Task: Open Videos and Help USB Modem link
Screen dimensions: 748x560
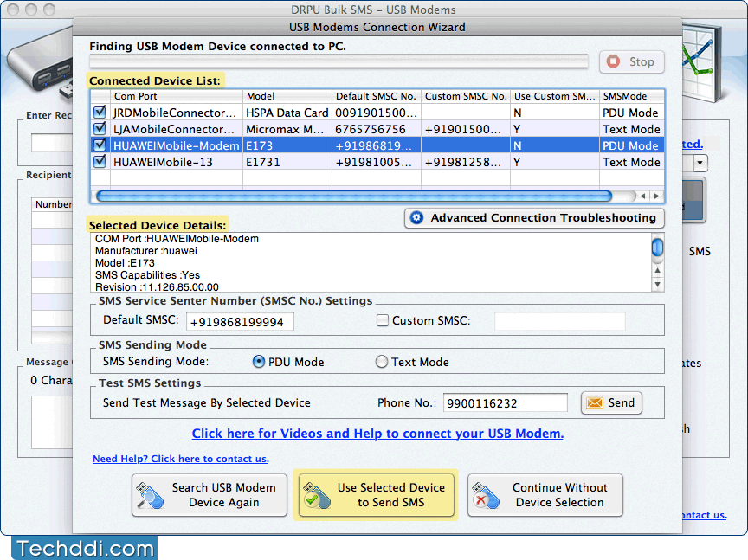Action: [377, 434]
